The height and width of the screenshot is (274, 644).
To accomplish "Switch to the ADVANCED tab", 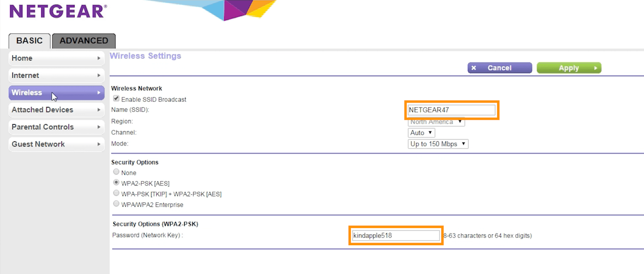I will [84, 41].
